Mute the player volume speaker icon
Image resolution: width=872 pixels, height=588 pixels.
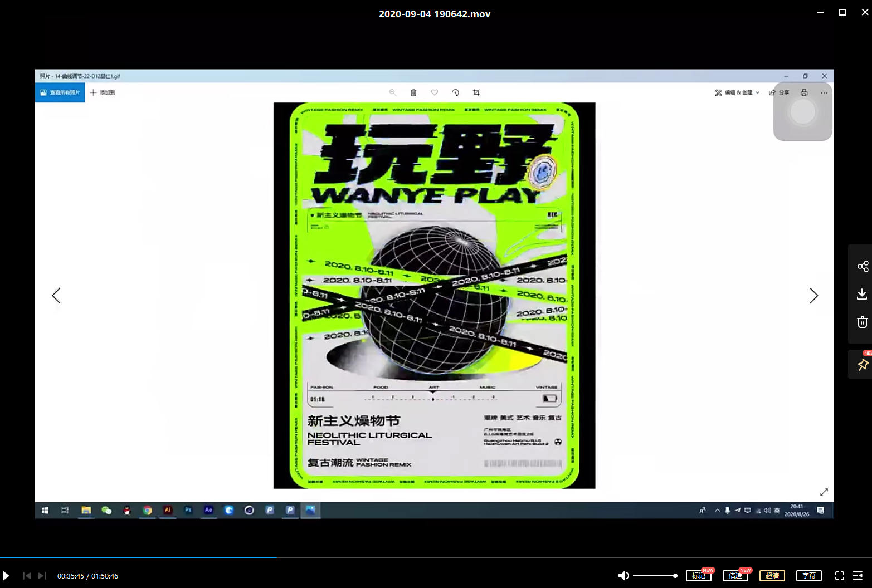[623, 576]
